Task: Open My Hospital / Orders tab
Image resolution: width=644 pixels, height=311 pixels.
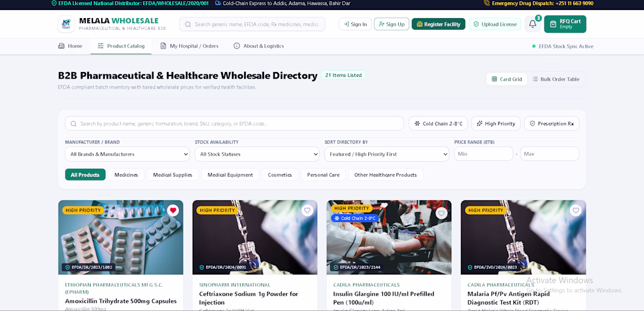Action: [x=189, y=46]
